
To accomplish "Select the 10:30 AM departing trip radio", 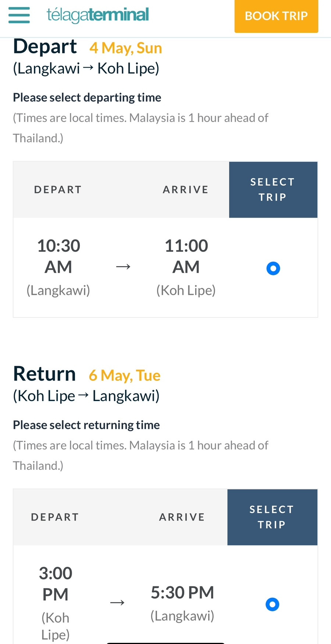I will pos(273,268).
